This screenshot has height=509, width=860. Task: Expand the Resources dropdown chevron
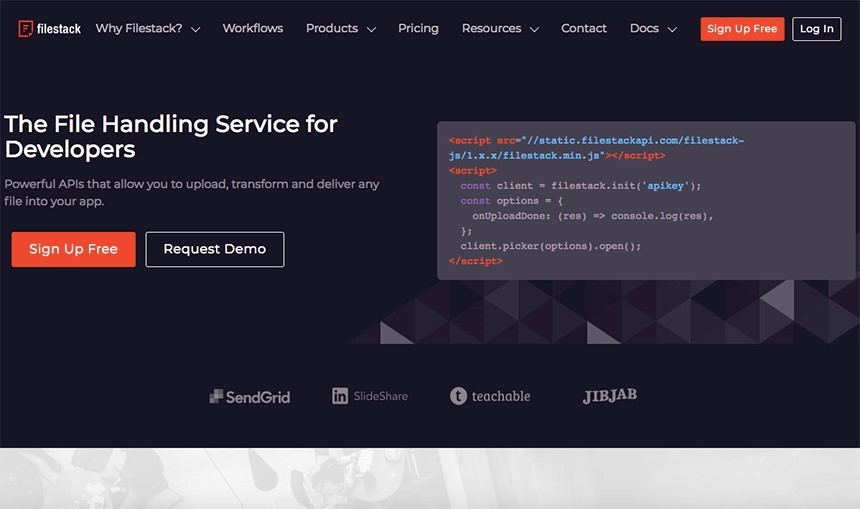(534, 30)
